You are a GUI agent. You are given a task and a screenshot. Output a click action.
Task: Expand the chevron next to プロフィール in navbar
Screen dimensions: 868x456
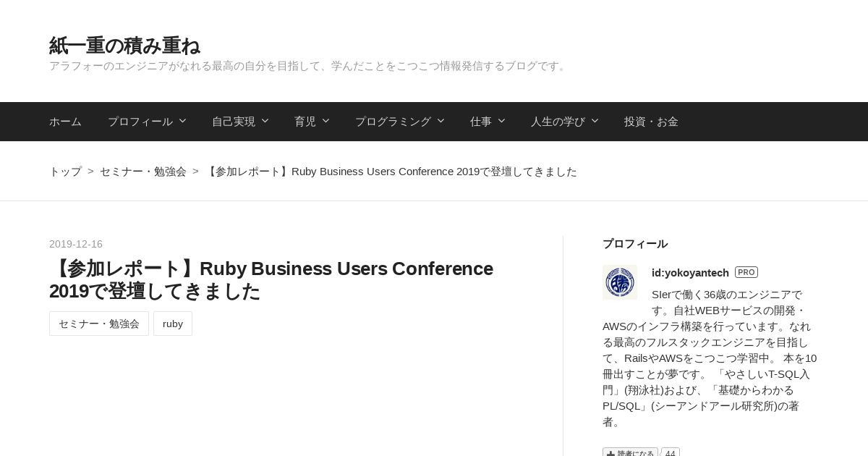point(182,121)
